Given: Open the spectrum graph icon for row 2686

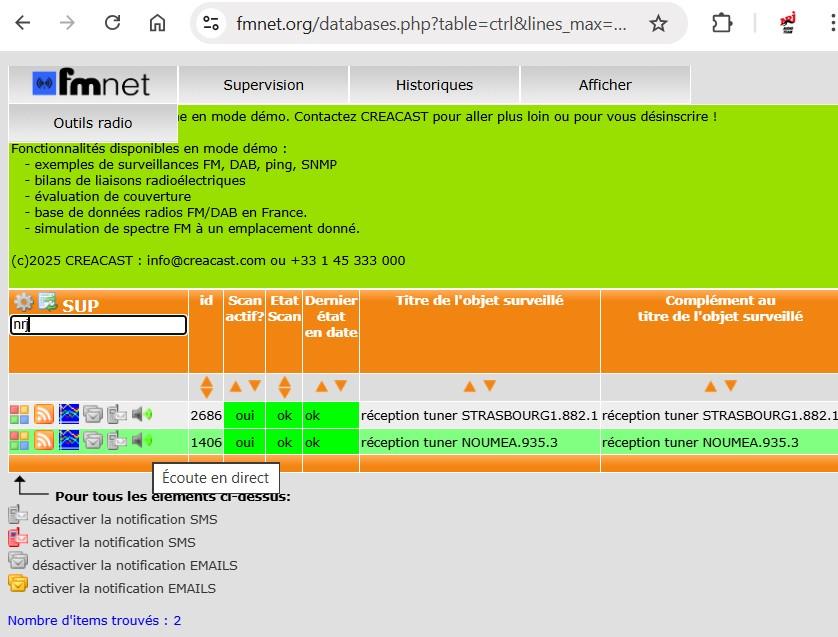Looking at the screenshot, I should pos(68,414).
